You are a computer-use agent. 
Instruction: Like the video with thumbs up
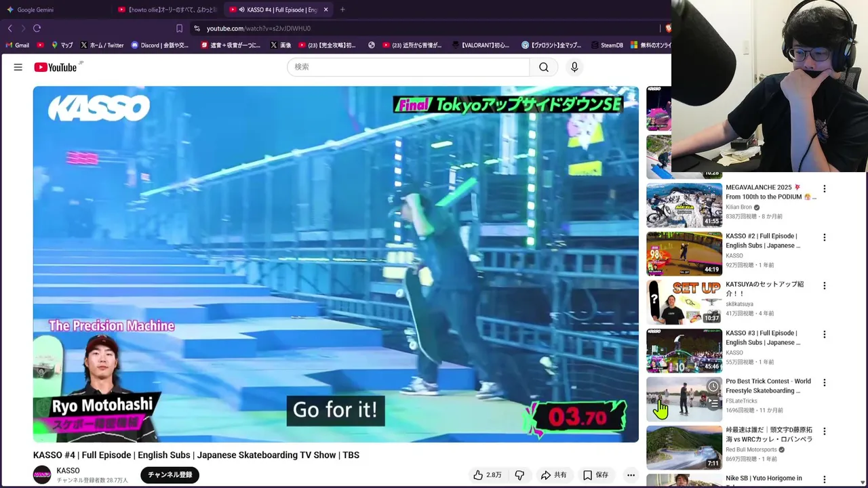[x=488, y=475]
